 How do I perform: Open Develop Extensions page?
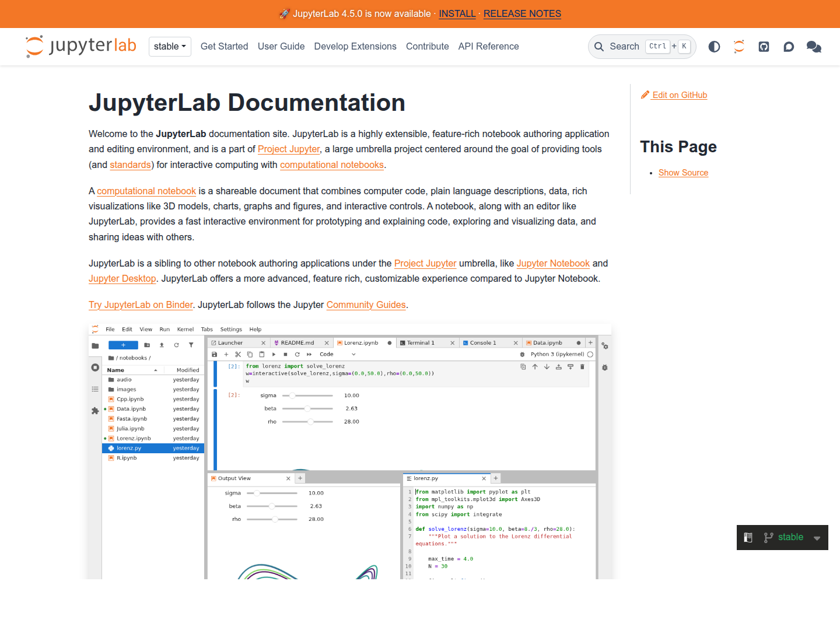click(355, 47)
